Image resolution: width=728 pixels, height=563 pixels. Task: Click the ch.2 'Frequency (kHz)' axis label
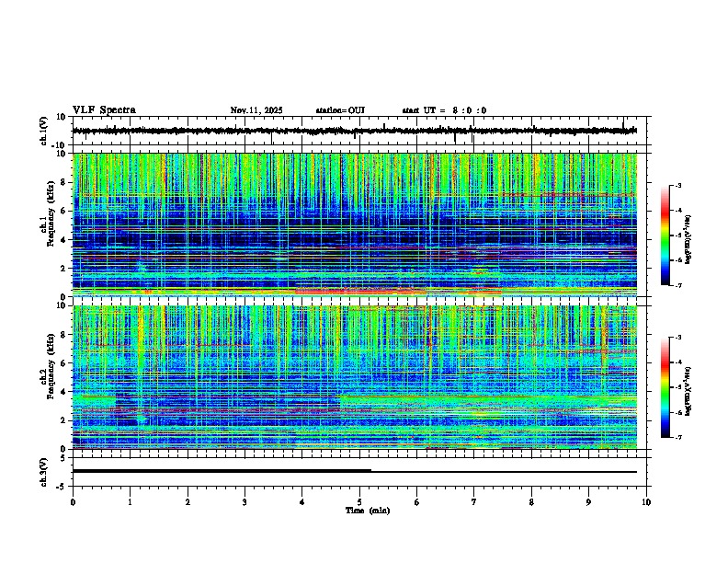click(x=50, y=366)
